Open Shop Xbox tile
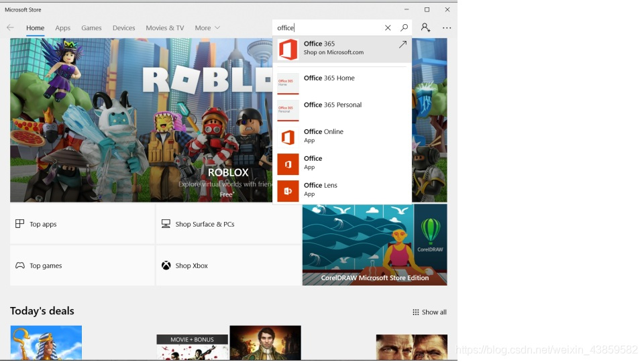The height and width of the screenshot is (362, 644). [228, 265]
